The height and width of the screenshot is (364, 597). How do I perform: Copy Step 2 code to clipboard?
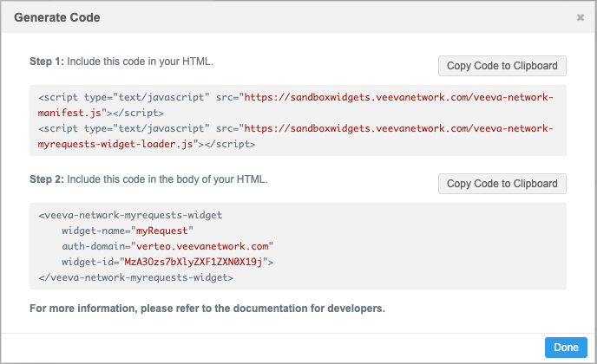[502, 184]
